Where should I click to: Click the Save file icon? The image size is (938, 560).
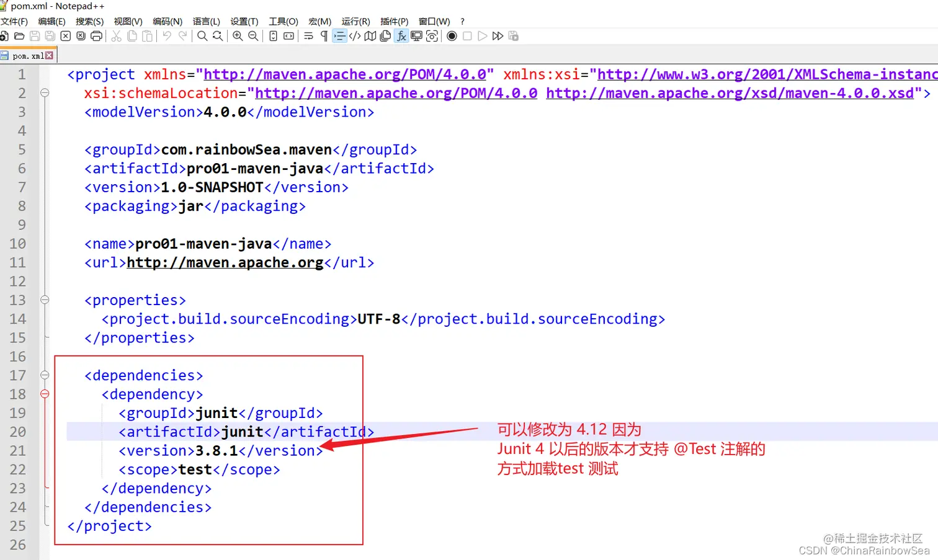pyautogui.click(x=35, y=36)
